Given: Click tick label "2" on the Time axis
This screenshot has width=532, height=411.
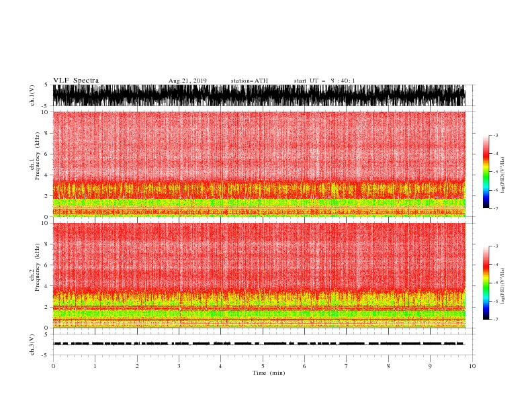Looking at the screenshot, I should click(x=137, y=366).
